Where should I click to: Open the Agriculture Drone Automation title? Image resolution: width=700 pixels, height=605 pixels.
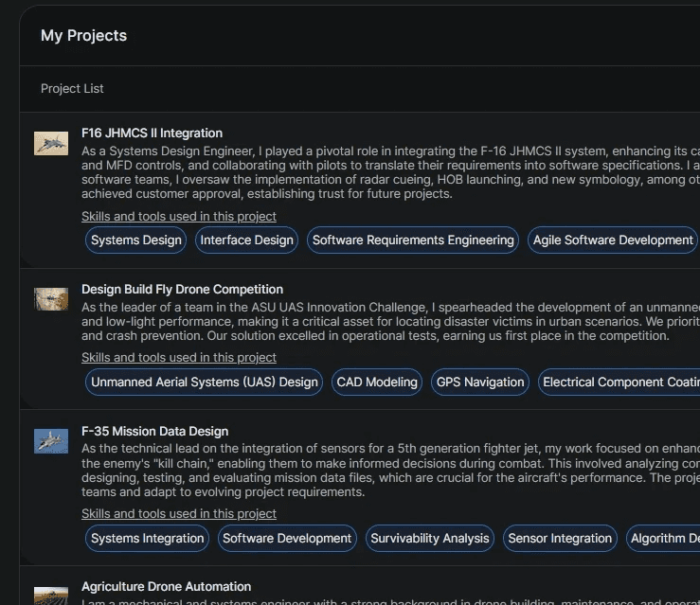pyautogui.click(x=166, y=586)
